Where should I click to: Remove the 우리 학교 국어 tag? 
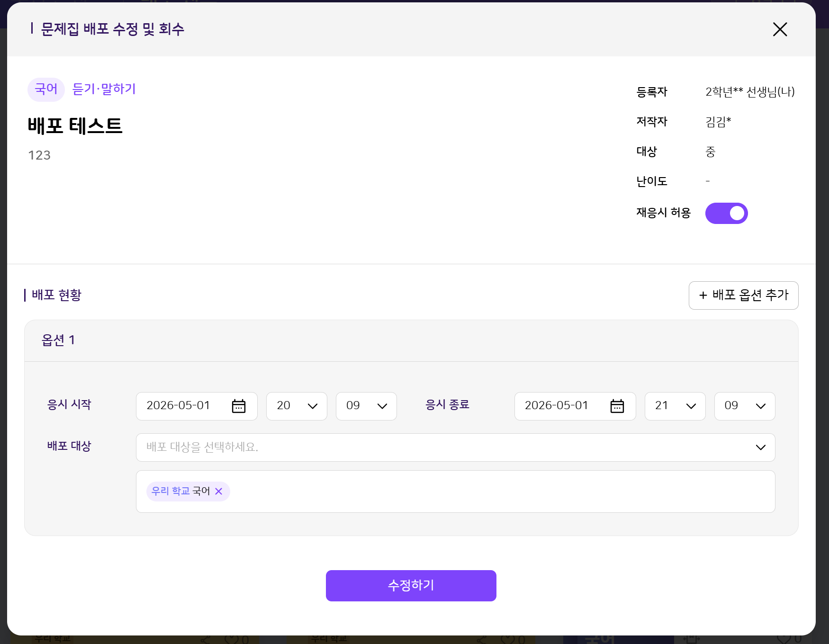tap(219, 492)
